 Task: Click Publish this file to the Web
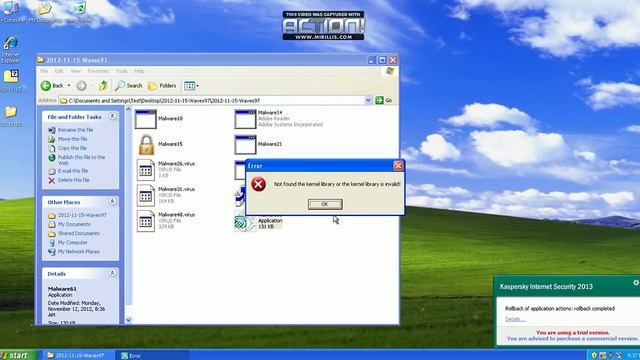[81, 160]
